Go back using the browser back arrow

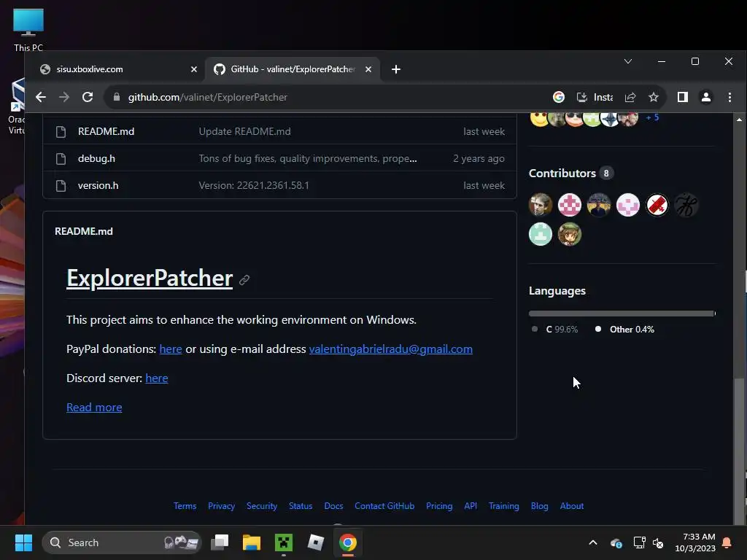pyautogui.click(x=41, y=97)
